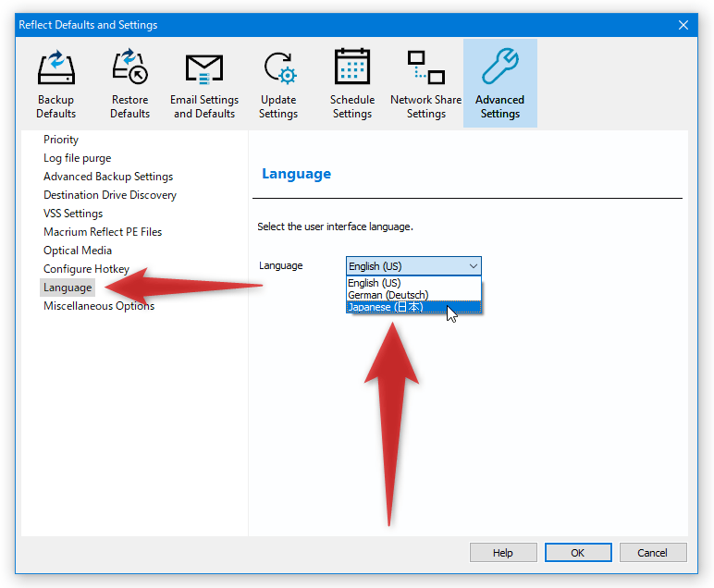Select the Language entry in the list
Screen dimensions: 714x588
[68, 288]
